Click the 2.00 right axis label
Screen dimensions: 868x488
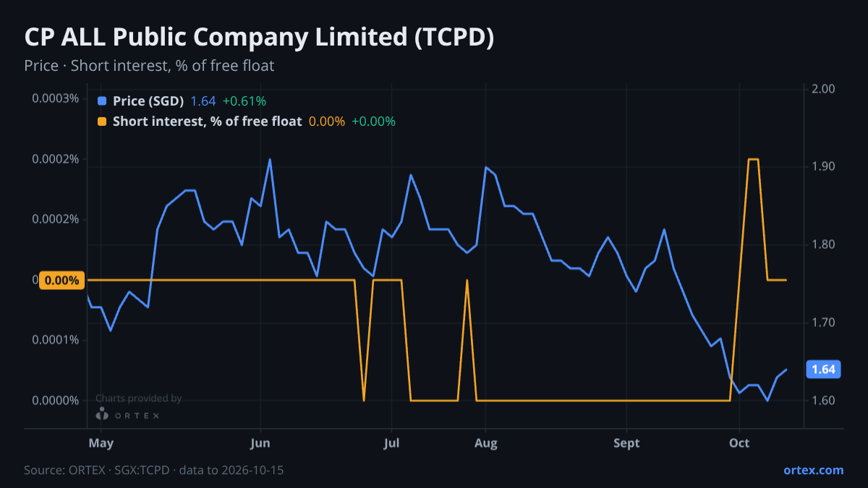pyautogui.click(x=824, y=89)
